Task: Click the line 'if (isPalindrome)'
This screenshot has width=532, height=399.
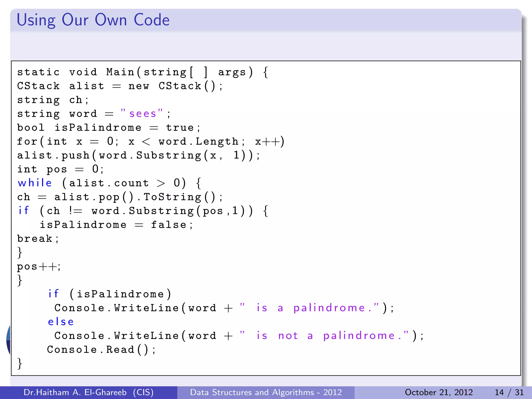Action: coord(110,294)
